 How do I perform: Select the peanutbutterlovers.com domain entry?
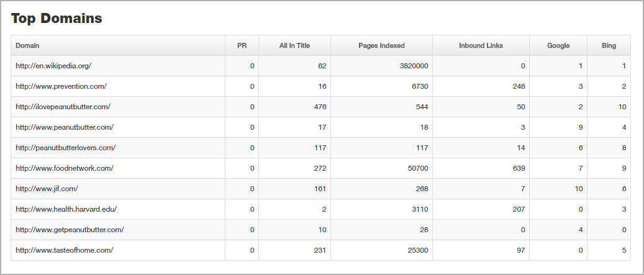66,148
